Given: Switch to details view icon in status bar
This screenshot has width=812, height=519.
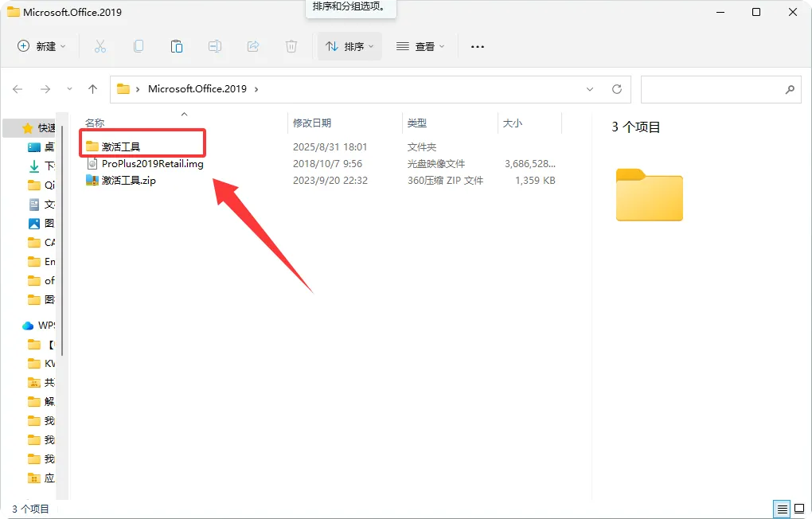Looking at the screenshot, I should [782, 509].
